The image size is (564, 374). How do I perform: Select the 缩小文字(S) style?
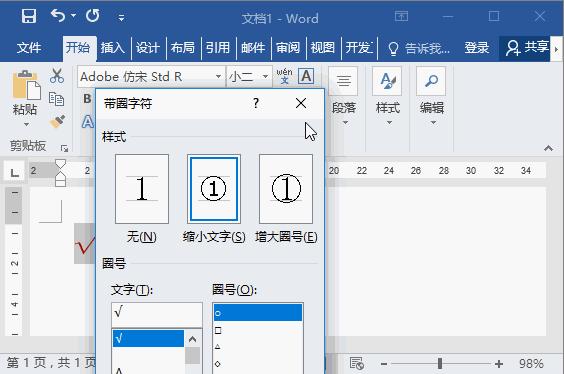pyautogui.click(x=214, y=189)
